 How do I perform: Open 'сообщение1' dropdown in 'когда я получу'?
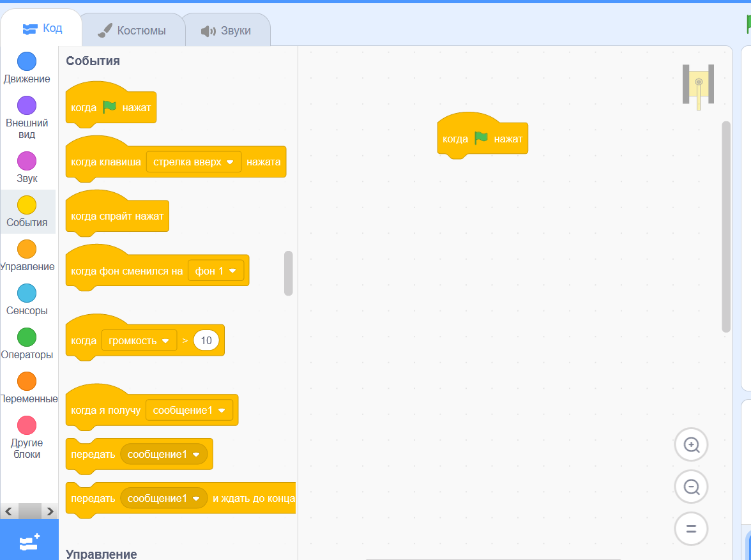(x=189, y=410)
